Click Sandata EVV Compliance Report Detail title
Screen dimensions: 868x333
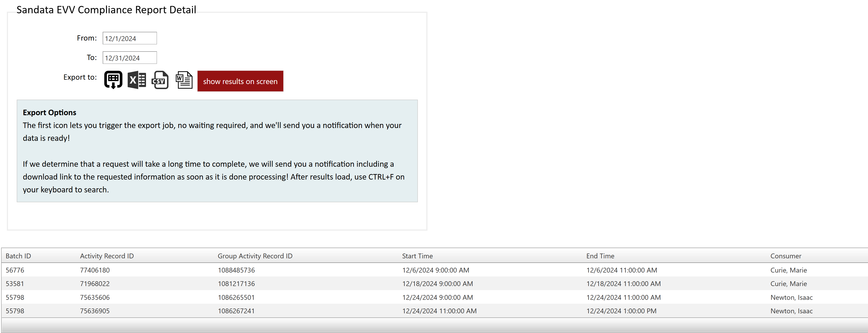click(x=106, y=10)
